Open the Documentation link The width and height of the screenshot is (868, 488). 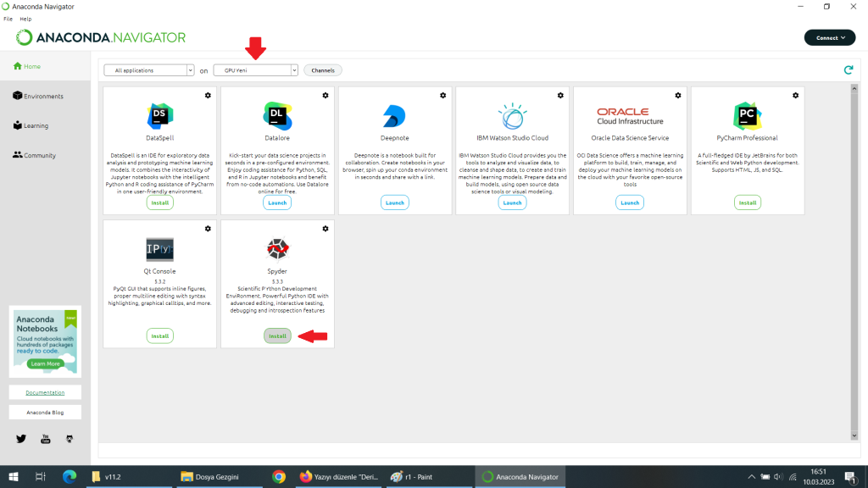(45, 392)
